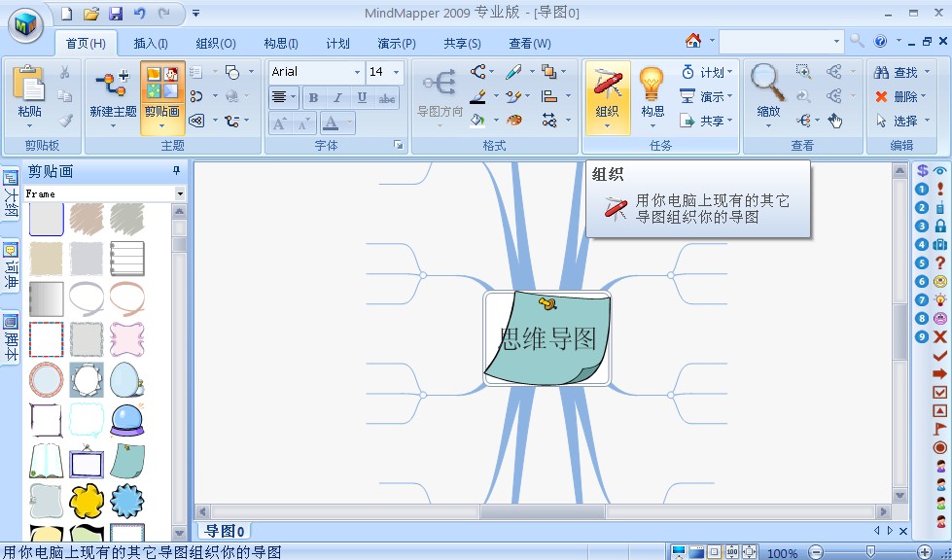
Task: Toggle the Clip Art (剪贴画) panel button
Action: coord(162,96)
